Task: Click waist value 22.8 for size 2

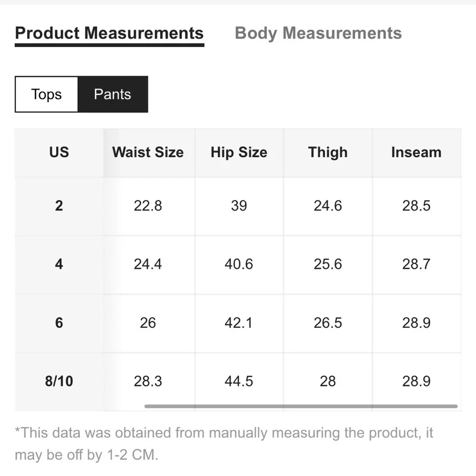Action: [148, 206]
